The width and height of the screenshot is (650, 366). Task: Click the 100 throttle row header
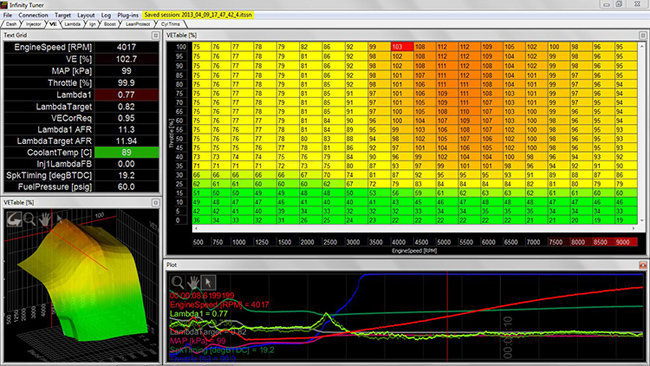point(181,47)
